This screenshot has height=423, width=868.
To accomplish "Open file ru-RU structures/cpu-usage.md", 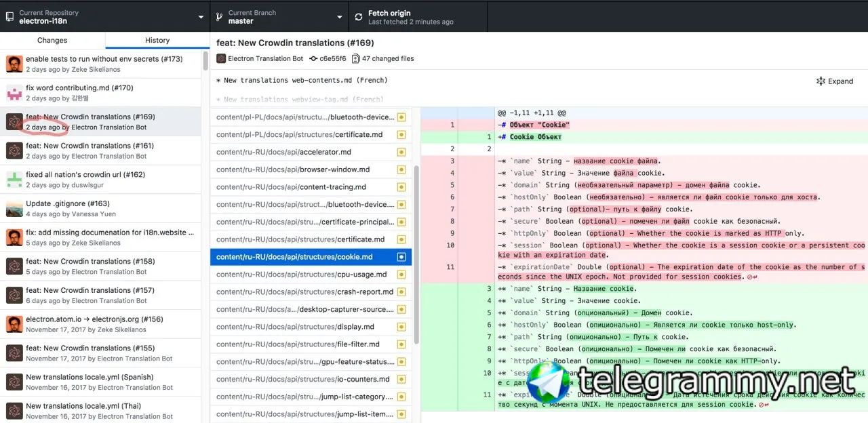I will click(311, 275).
